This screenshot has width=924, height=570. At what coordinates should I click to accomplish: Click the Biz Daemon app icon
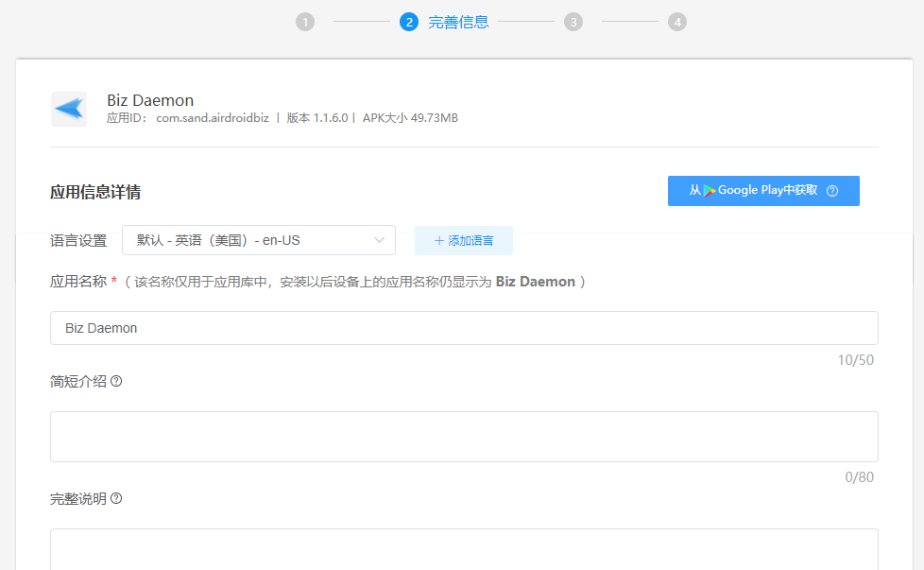[69, 109]
